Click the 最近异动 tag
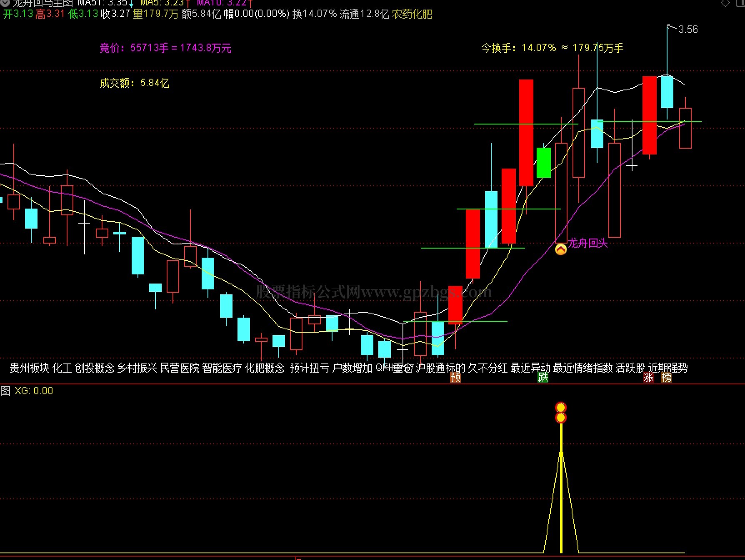 tap(531, 368)
